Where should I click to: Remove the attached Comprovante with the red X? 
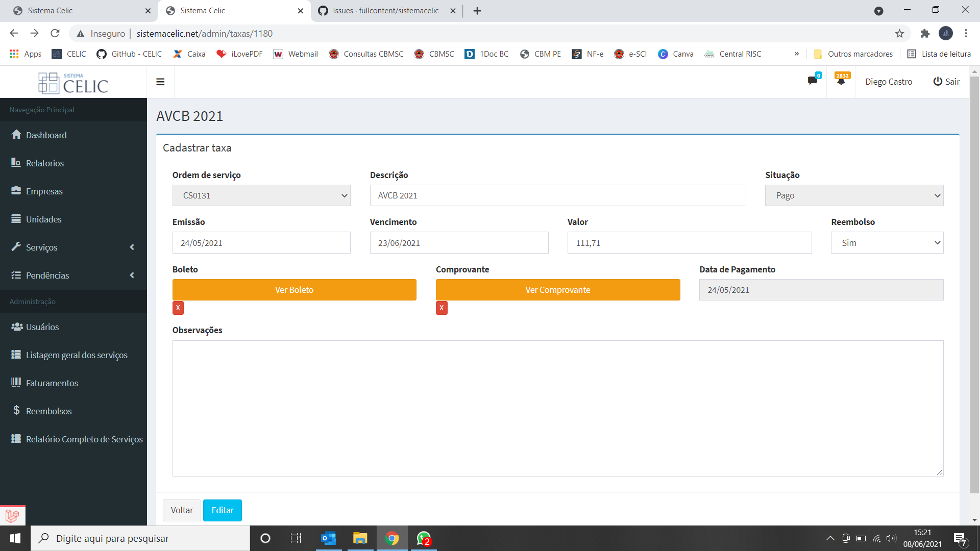[x=442, y=308]
